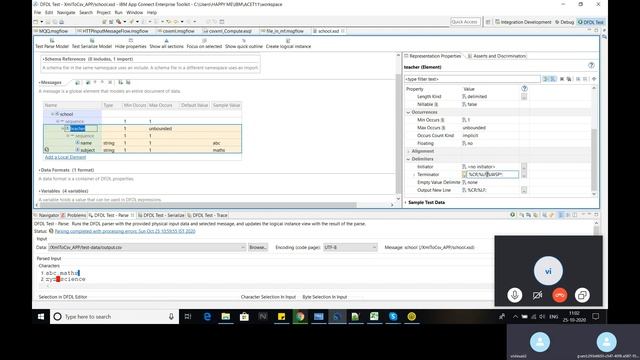Click Create logical instance button
This screenshot has width=640, height=360.
[x=288, y=44]
